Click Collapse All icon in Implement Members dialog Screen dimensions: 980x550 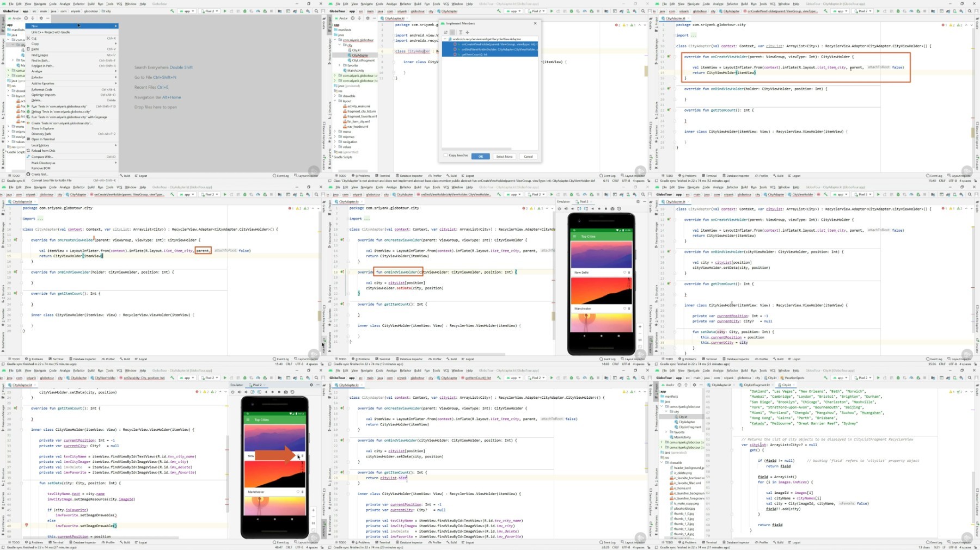467,32
